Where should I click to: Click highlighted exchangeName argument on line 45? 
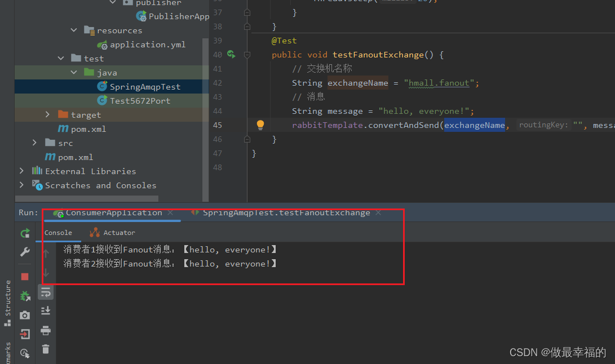475,125
